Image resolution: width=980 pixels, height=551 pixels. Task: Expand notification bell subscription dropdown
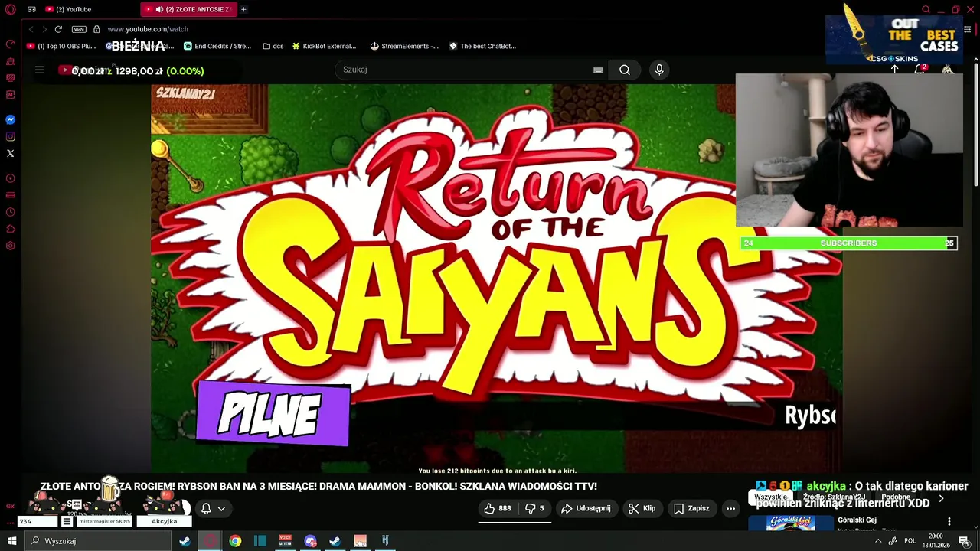pos(214,508)
